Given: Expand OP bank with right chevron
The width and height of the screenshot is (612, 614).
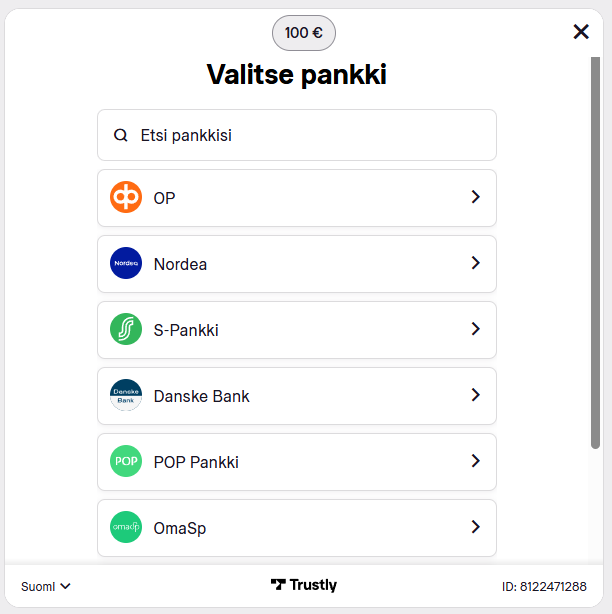Looking at the screenshot, I should click(x=476, y=197).
